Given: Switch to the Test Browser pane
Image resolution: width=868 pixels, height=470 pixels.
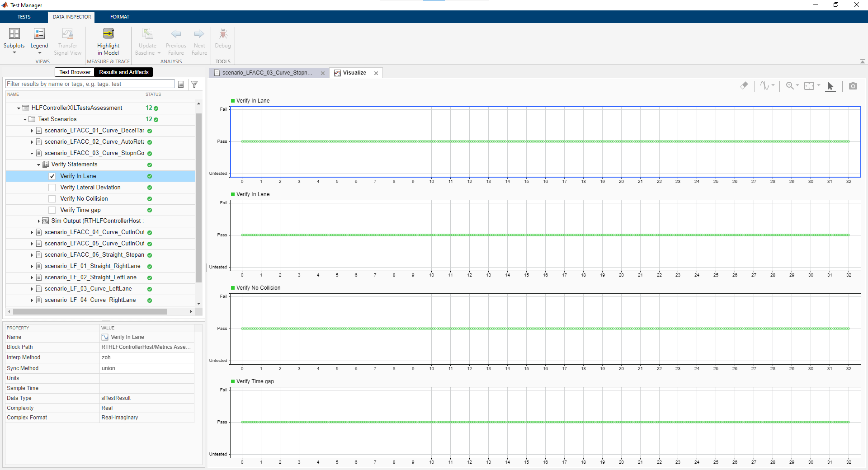Looking at the screenshot, I should pyautogui.click(x=75, y=72).
